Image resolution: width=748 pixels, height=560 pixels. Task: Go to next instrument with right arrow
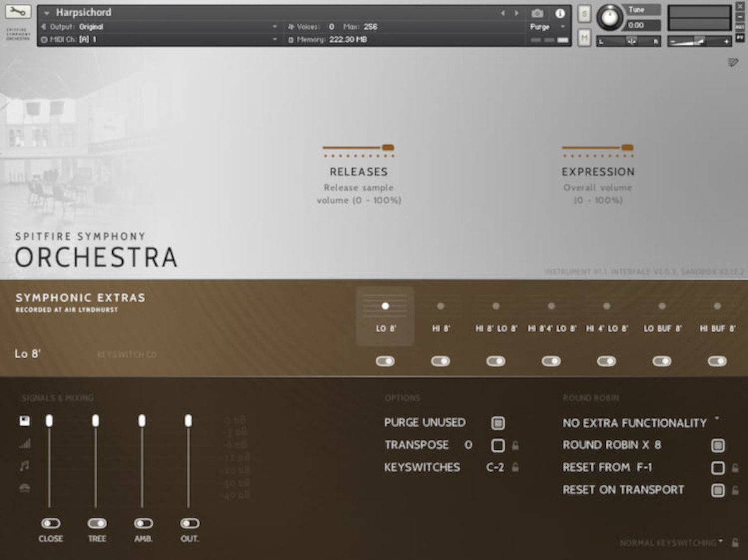coord(516,13)
